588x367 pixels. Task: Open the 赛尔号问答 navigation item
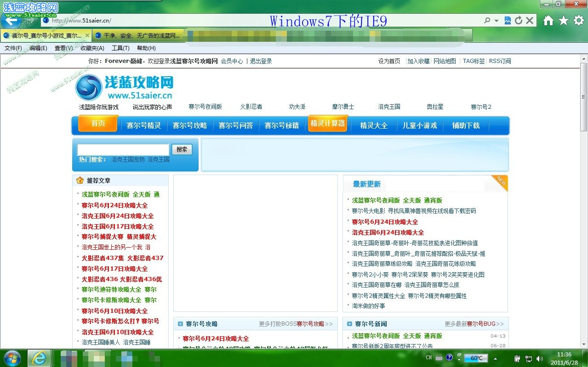[x=235, y=125]
